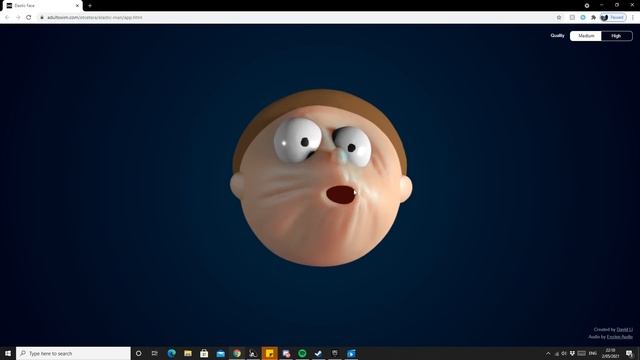Screen dimensions: 640x360
Task: Open Spotify from the taskbar
Action: click(302, 353)
